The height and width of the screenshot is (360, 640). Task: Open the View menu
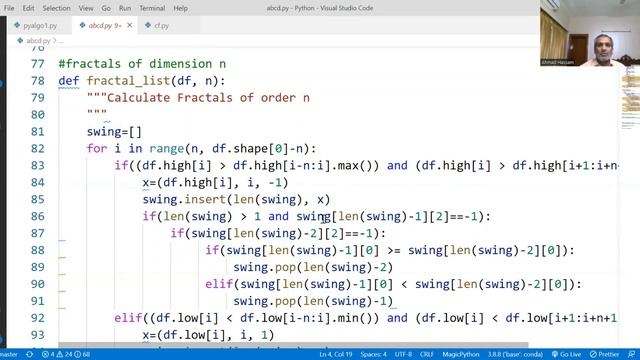(x=86, y=8)
